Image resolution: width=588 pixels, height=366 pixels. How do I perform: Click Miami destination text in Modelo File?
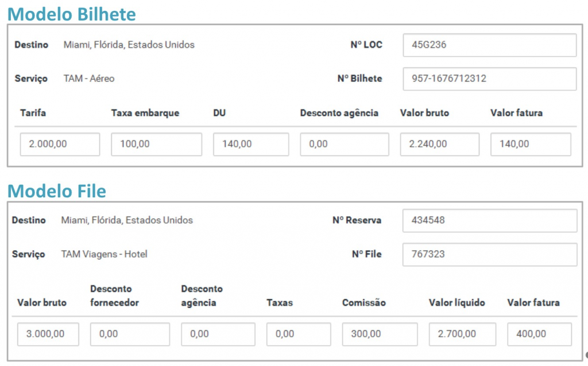tap(127, 220)
